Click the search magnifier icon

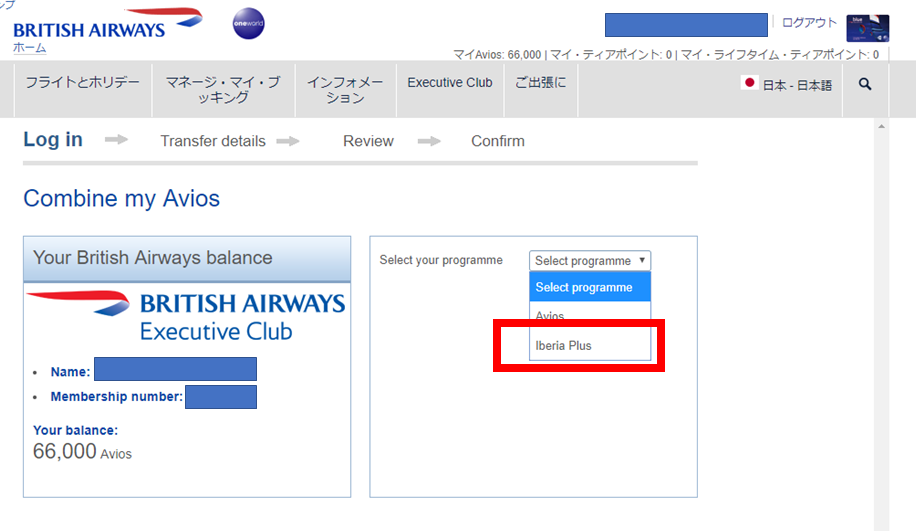pyautogui.click(x=865, y=84)
